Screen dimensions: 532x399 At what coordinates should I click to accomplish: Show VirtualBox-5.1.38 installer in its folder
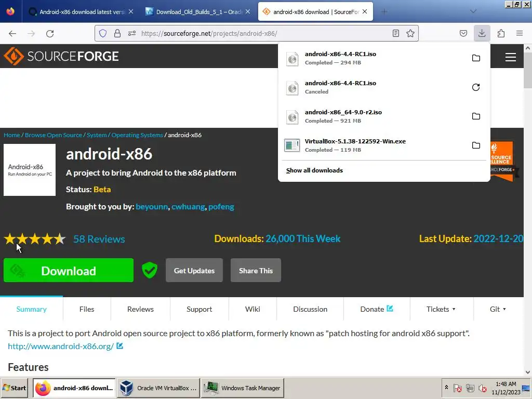(476, 145)
